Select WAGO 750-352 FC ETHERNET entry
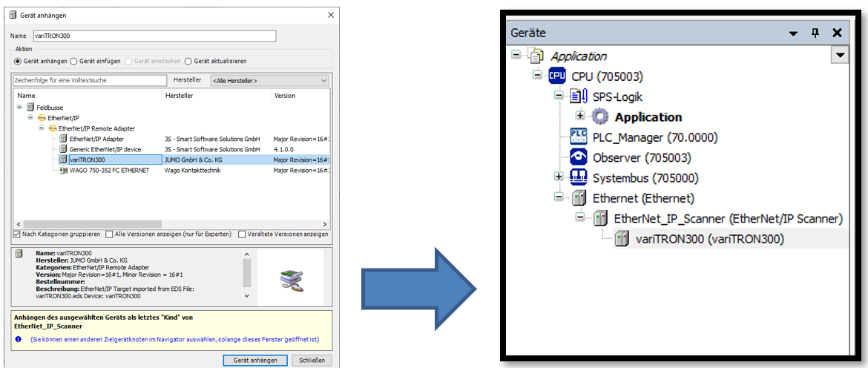The image size is (868, 368). click(109, 170)
